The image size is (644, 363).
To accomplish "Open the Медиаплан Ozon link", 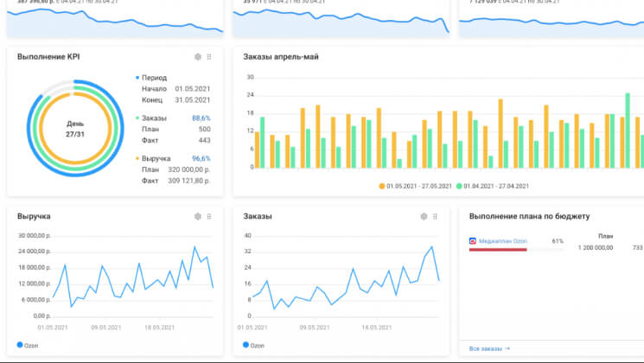I will tap(503, 241).
